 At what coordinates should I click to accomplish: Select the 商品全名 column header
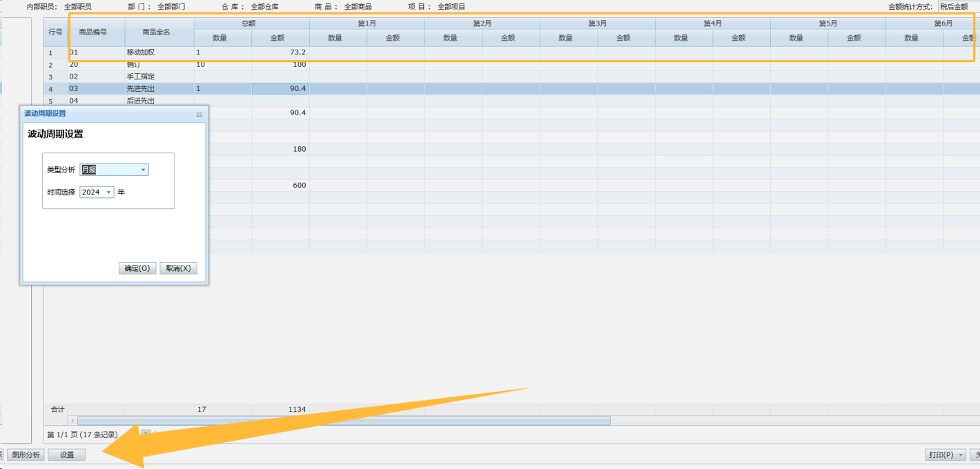click(157, 32)
